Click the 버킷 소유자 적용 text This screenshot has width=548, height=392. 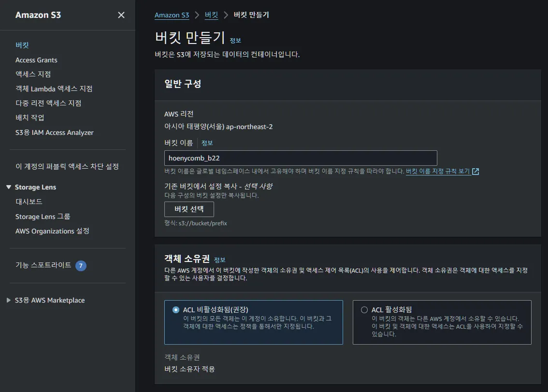(x=189, y=369)
